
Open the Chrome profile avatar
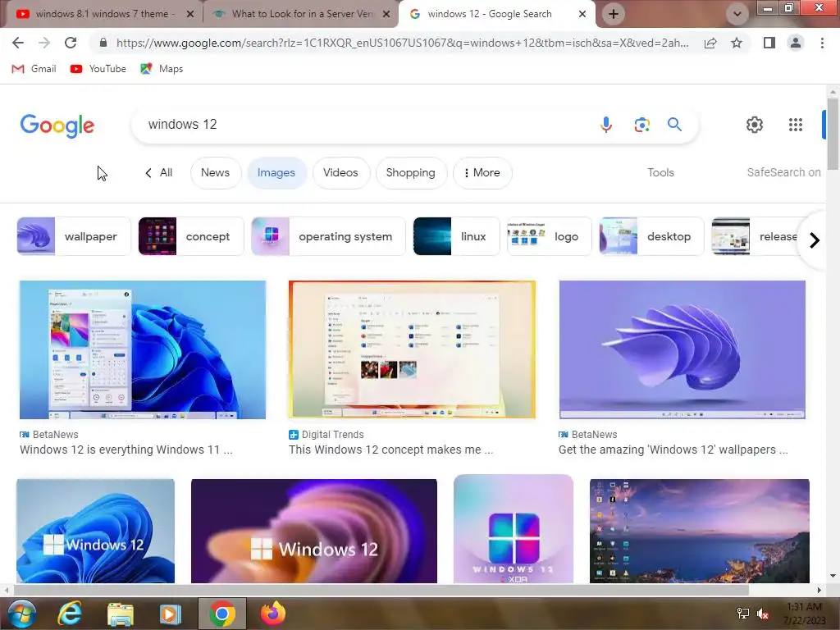click(x=796, y=43)
